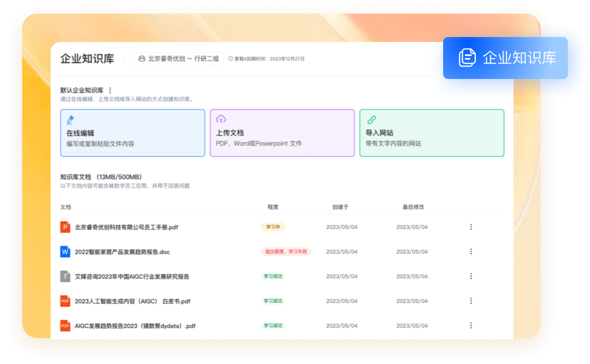The width and height of the screenshot is (590, 364).
Task: Select the text file icon for 艾媒咨询 report
Action: (x=64, y=276)
